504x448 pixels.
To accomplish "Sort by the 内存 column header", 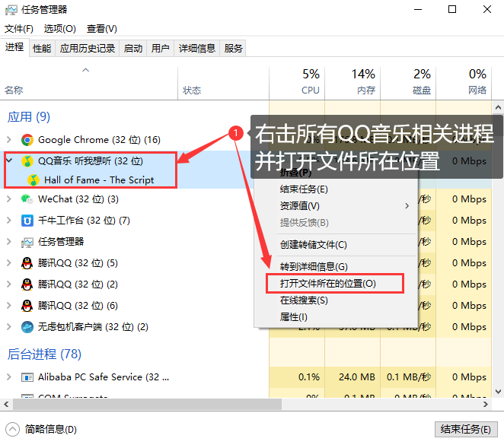I will coord(352,84).
